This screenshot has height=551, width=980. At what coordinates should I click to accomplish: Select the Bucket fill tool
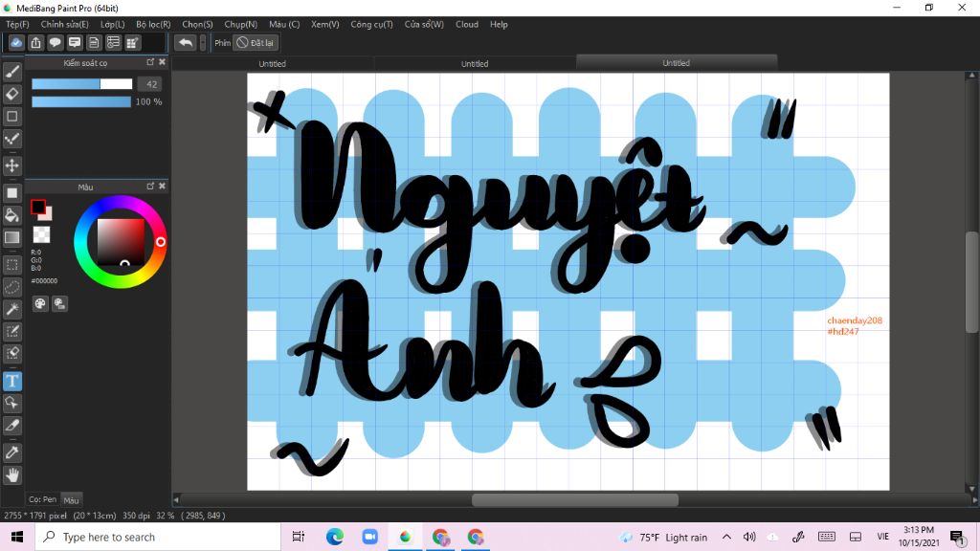pyautogui.click(x=11, y=215)
